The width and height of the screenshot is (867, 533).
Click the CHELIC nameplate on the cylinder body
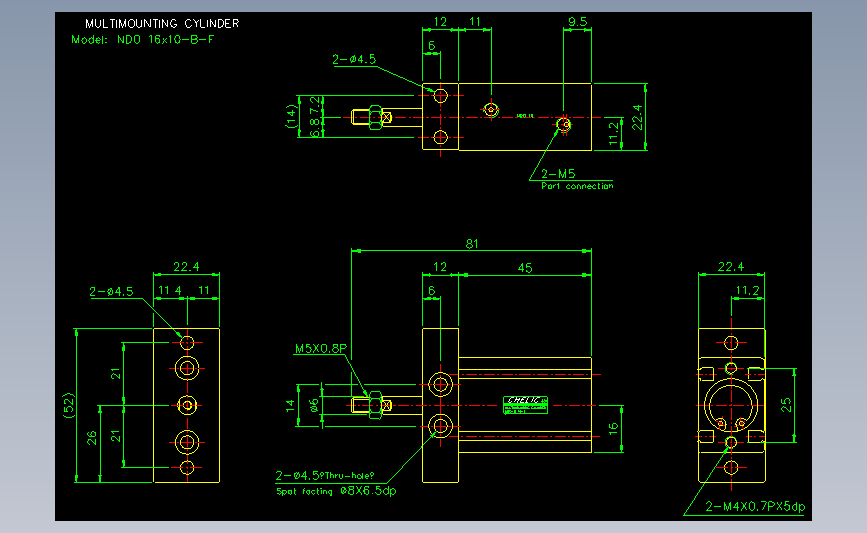pyautogui.click(x=525, y=405)
